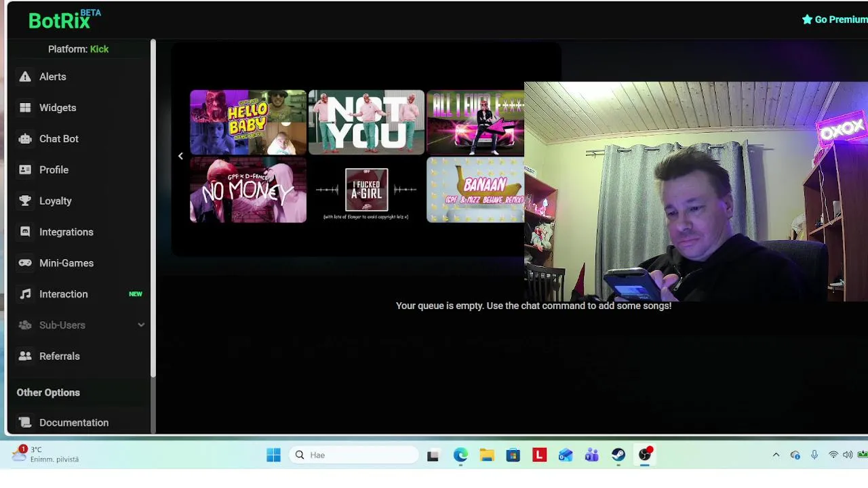Open the weather widget in taskbar

(46, 454)
